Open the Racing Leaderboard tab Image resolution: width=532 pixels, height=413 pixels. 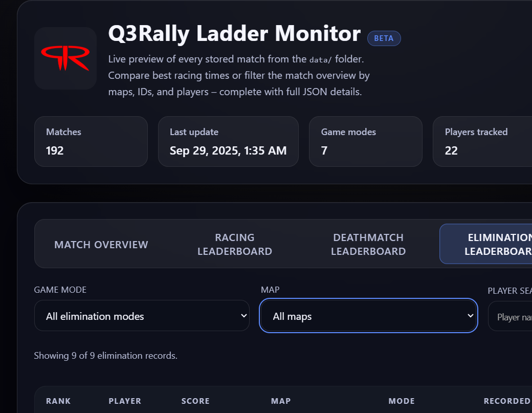[x=235, y=244]
